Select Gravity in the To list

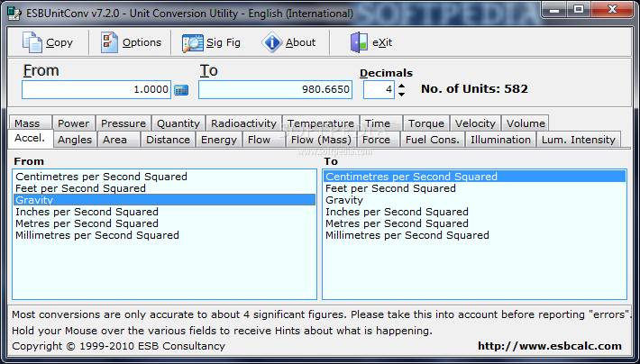tap(474, 200)
